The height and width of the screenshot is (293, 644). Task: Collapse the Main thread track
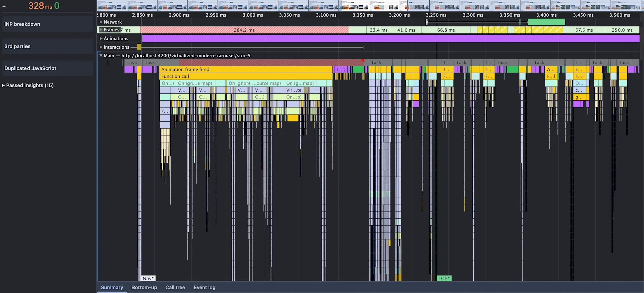tap(101, 56)
